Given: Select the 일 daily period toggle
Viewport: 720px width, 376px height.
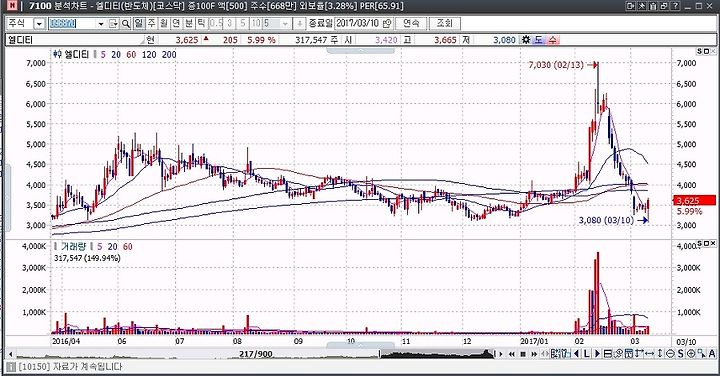Looking at the screenshot, I should [x=139, y=23].
